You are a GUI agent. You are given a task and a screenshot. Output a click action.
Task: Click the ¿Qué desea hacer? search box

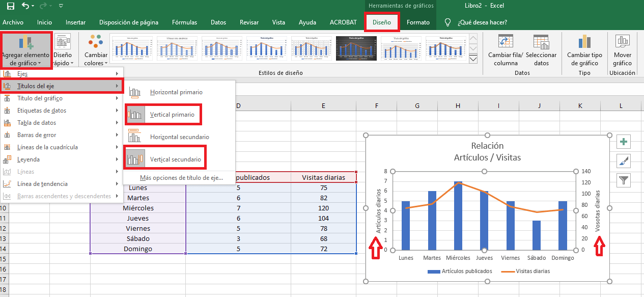(x=482, y=22)
